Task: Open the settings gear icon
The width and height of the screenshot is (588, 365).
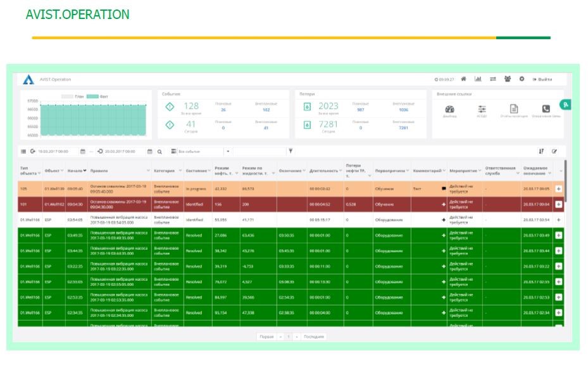Action: pos(522,79)
